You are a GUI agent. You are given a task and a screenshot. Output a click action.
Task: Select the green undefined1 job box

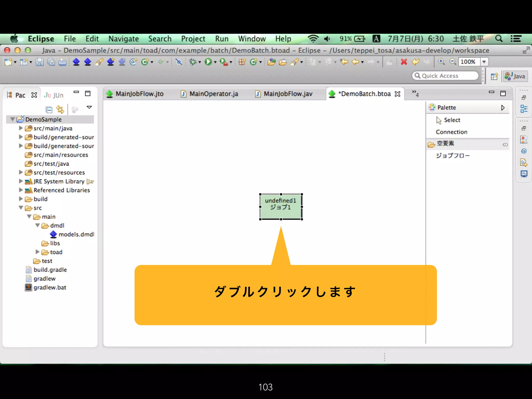(281, 207)
